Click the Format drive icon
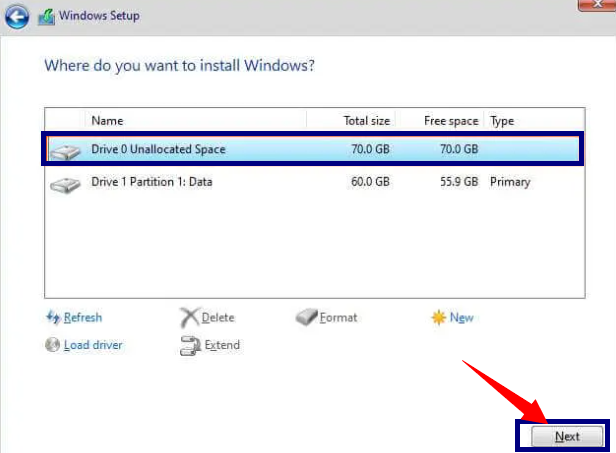Viewport: 616px width, 453px height. 306,317
